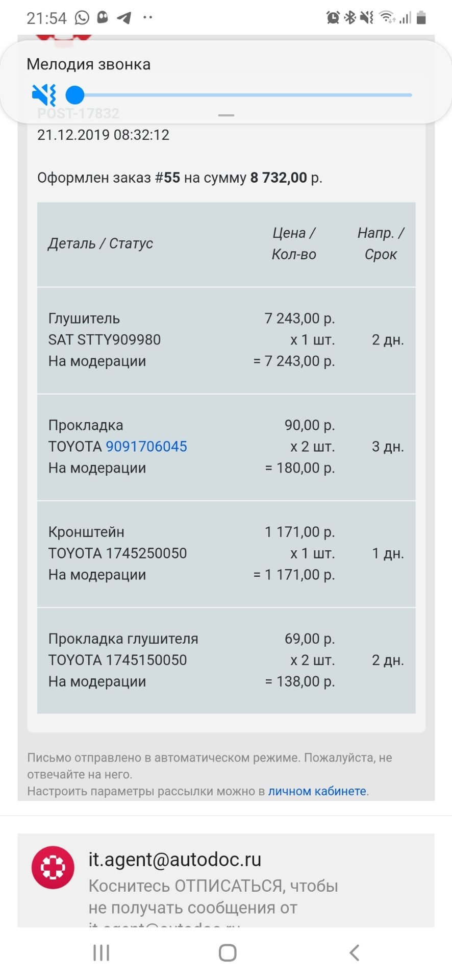Tap the red Autodoc sender avatar
This screenshot has height=980, width=452.
click(x=53, y=868)
